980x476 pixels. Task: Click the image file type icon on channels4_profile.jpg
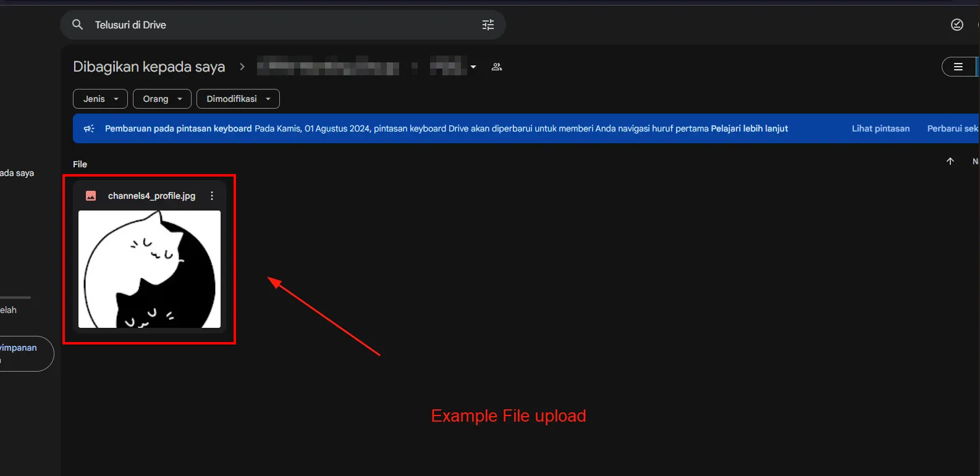pyautogui.click(x=91, y=196)
